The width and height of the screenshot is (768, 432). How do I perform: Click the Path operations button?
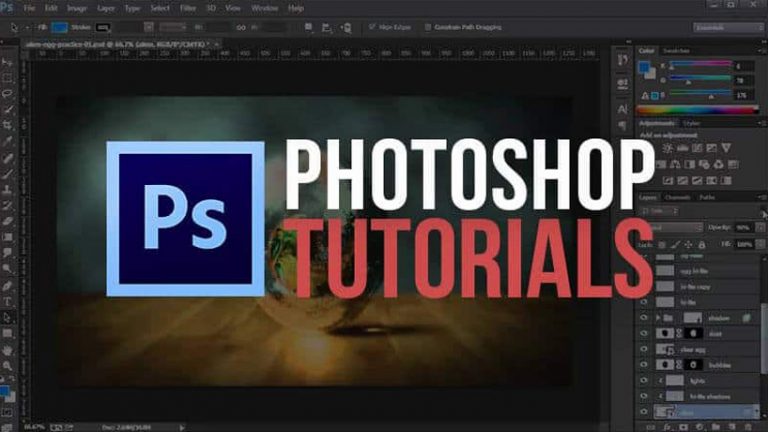click(x=309, y=27)
